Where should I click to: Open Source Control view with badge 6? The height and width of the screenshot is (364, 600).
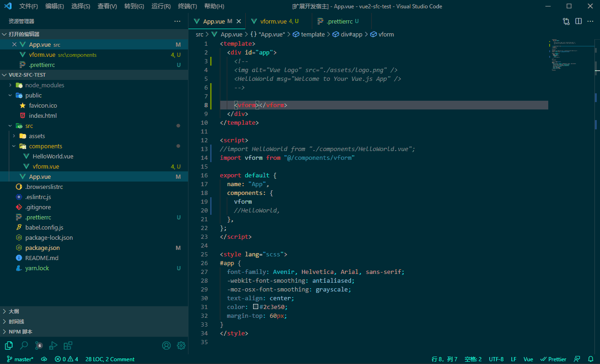[38, 346]
